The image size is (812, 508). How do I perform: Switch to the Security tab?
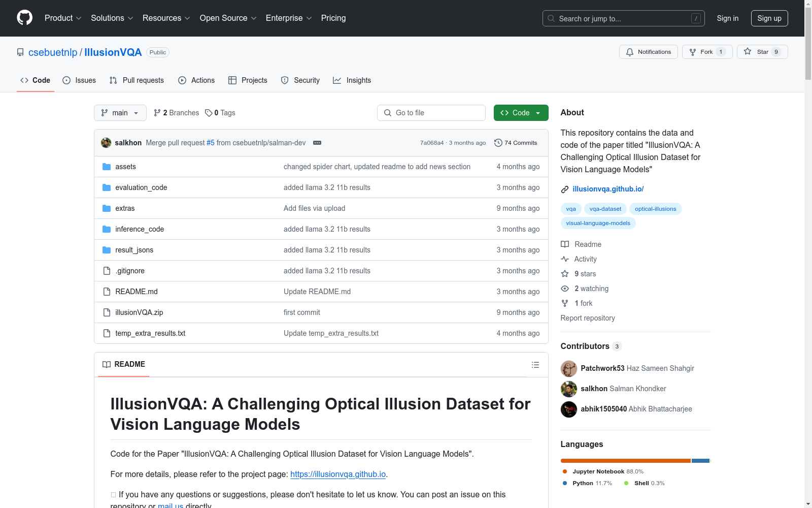pyautogui.click(x=300, y=80)
